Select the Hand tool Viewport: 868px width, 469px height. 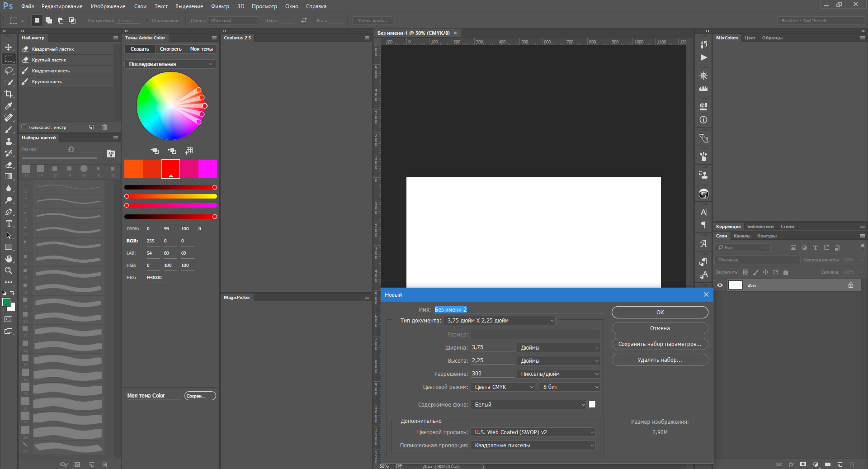pos(9,259)
